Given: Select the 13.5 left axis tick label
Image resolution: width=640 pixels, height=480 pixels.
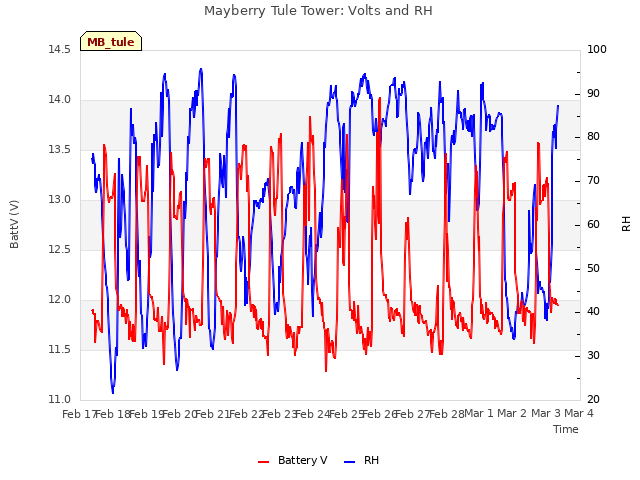Looking at the screenshot, I should (x=60, y=149).
